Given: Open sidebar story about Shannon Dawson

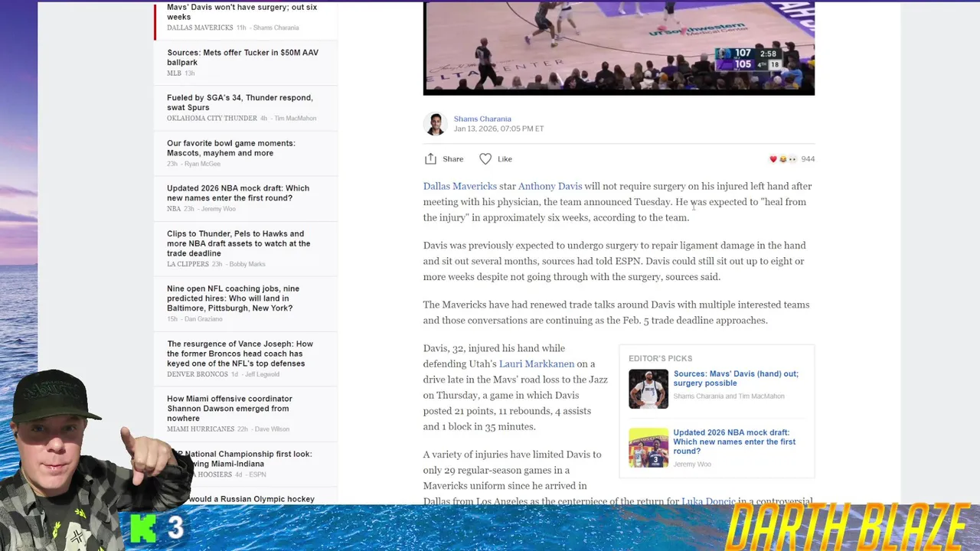Looking at the screenshot, I should [x=230, y=409].
